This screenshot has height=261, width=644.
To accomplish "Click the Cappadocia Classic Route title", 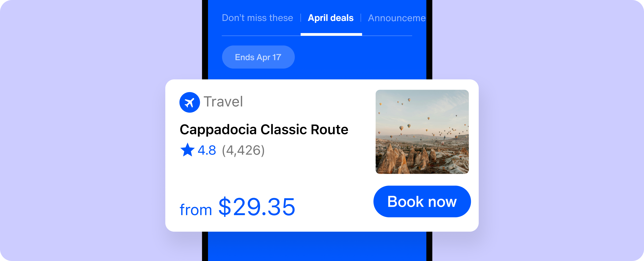I will pos(264,130).
